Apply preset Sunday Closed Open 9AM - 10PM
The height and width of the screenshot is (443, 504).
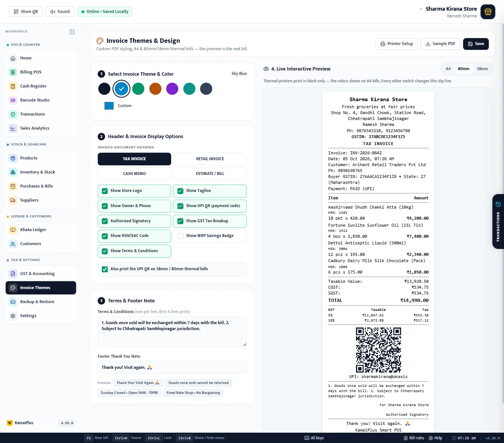coord(129,393)
